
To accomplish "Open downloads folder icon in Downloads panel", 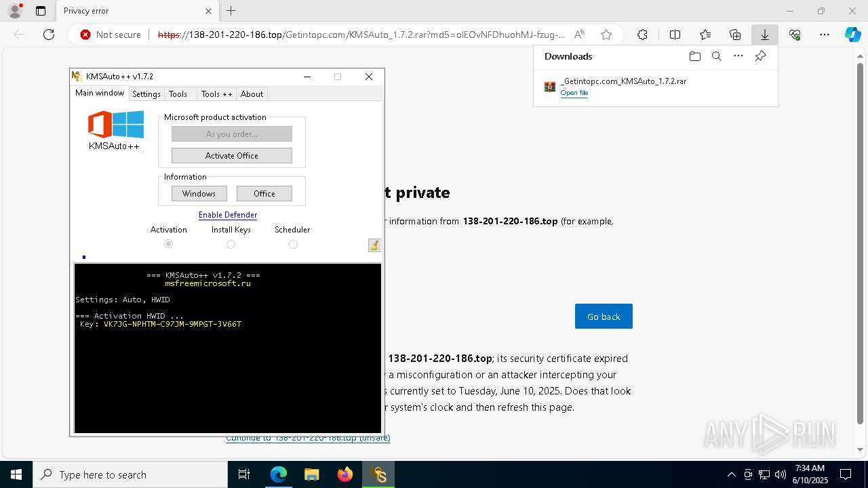I will (694, 56).
